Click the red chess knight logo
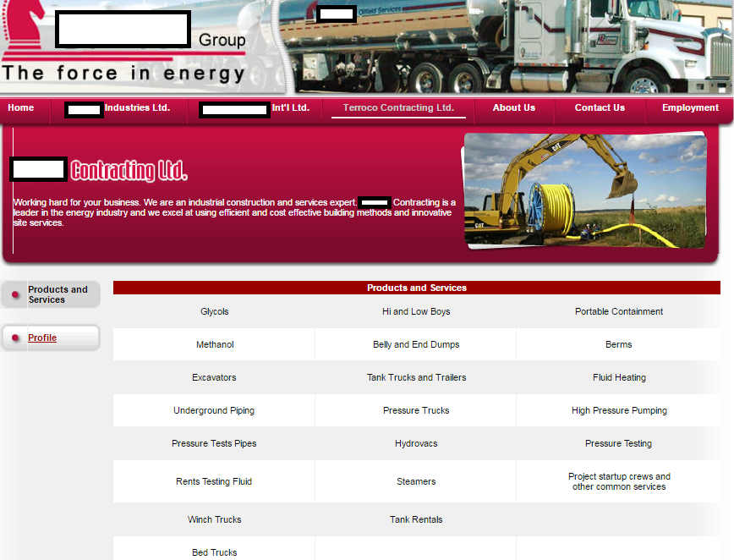Screen dimensions: 734x560 click(24, 25)
